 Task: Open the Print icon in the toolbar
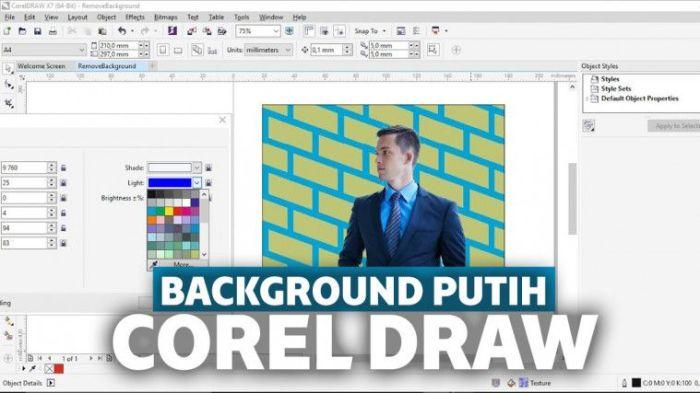click(x=53, y=31)
